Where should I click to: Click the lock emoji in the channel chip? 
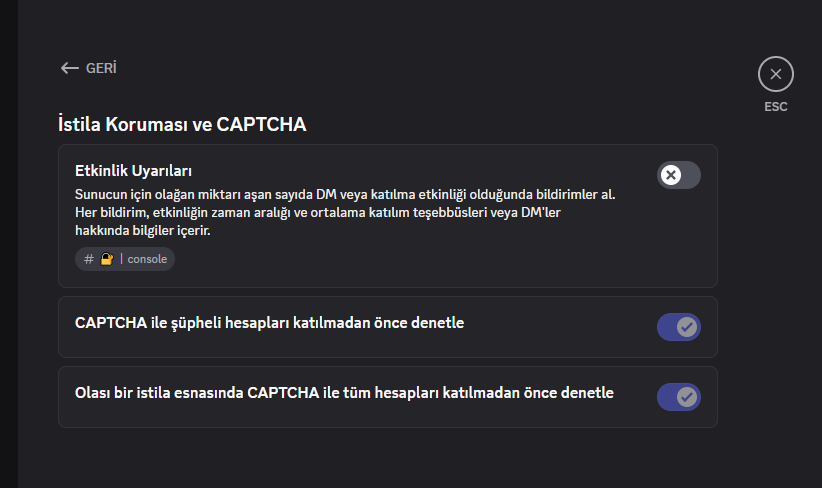[x=107, y=259]
